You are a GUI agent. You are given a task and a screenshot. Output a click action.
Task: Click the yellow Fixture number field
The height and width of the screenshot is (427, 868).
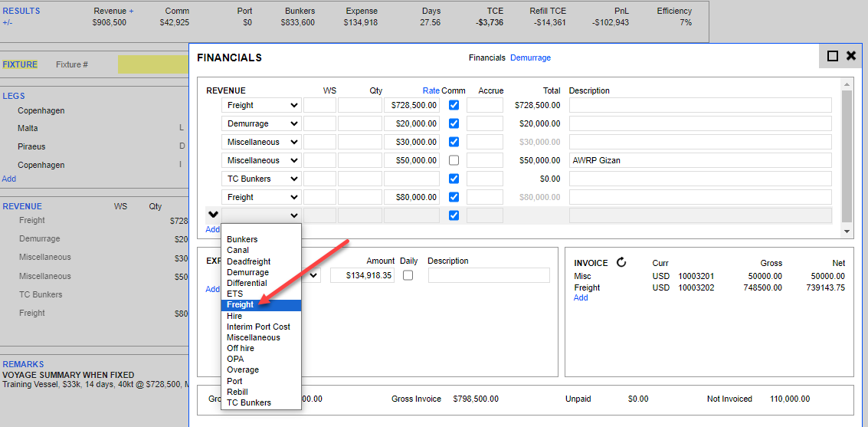pyautogui.click(x=152, y=64)
